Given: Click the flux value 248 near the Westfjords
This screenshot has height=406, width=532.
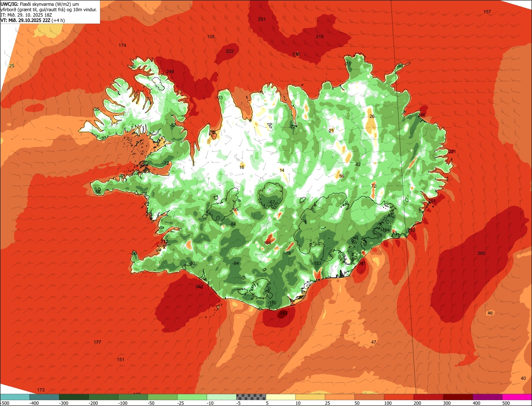Looking at the screenshot, I should (170, 71).
